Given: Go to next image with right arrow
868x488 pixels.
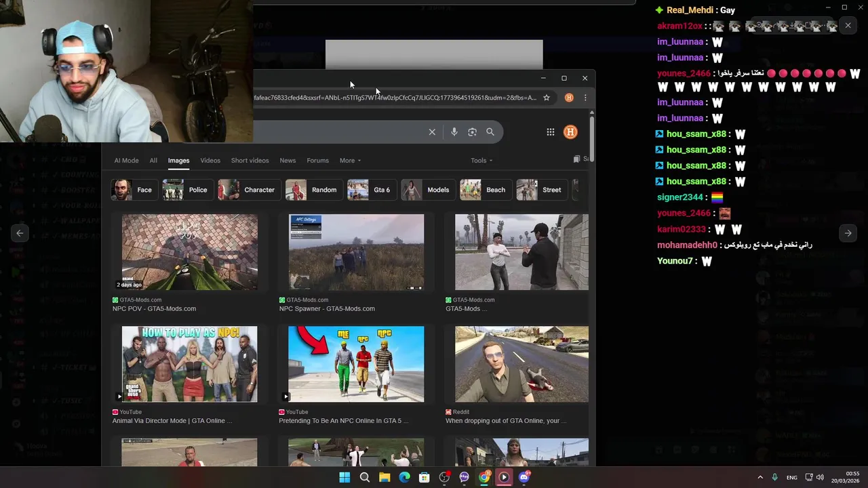Looking at the screenshot, I should [848, 233].
